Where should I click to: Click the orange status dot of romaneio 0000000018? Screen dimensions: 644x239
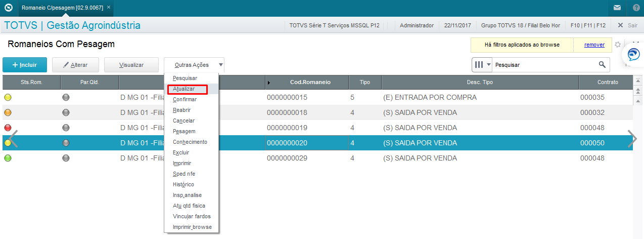8,112
